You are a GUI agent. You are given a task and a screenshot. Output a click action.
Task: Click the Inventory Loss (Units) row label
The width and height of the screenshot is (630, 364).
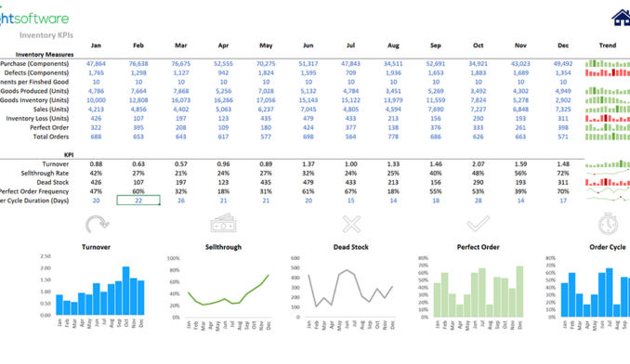coord(37,118)
